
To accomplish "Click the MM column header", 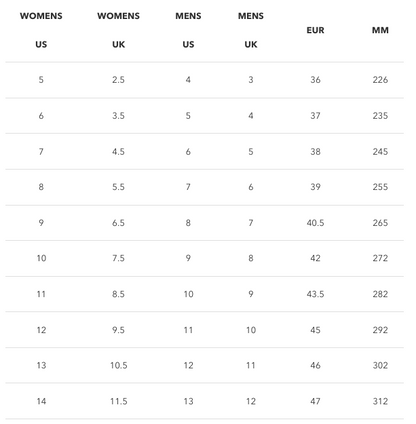I will click(x=380, y=30).
